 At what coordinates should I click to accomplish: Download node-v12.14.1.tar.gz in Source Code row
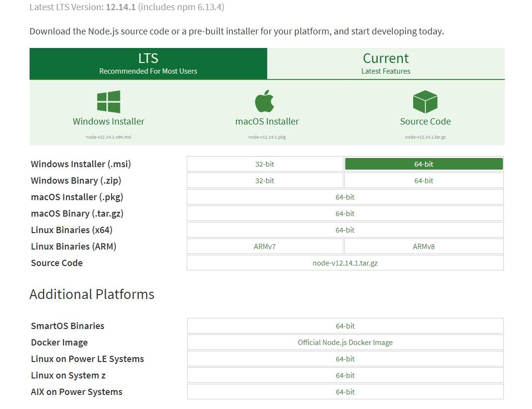click(x=345, y=263)
